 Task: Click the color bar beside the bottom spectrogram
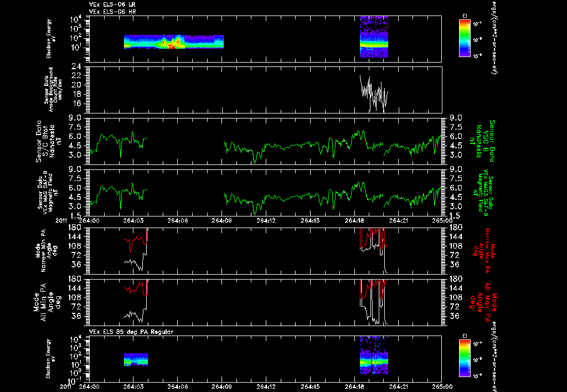[x=465, y=358]
